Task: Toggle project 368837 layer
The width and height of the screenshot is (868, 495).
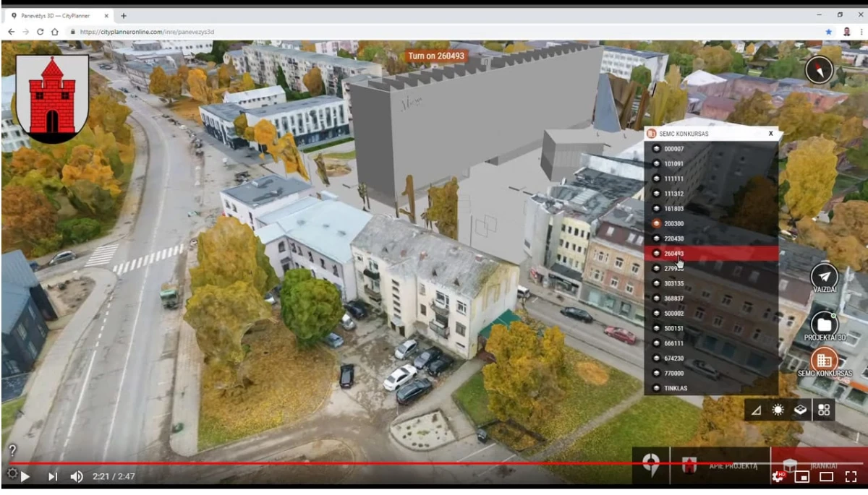Action: (711, 298)
